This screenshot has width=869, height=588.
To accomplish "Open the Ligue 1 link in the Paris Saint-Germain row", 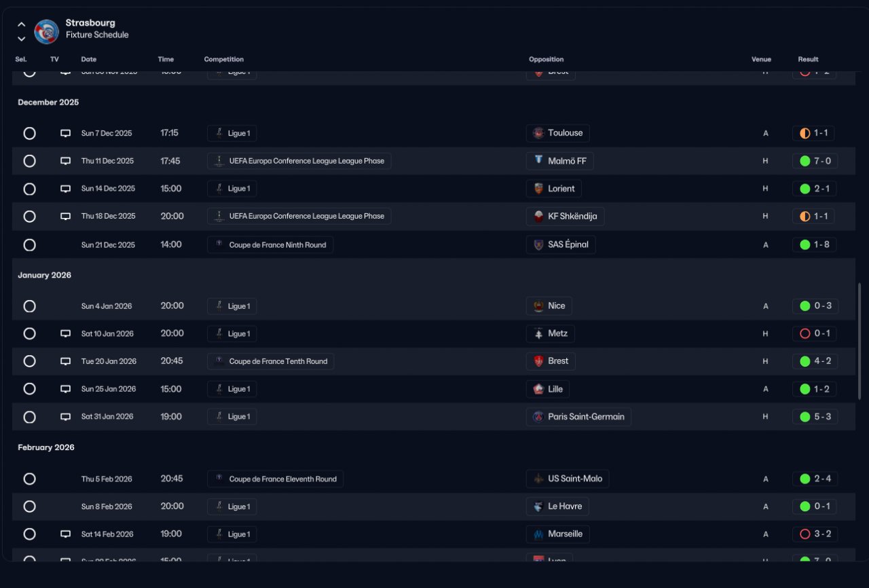I will [232, 417].
